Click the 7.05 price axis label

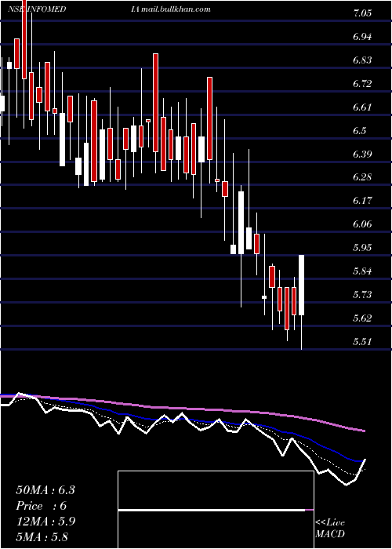tap(363, 13)
